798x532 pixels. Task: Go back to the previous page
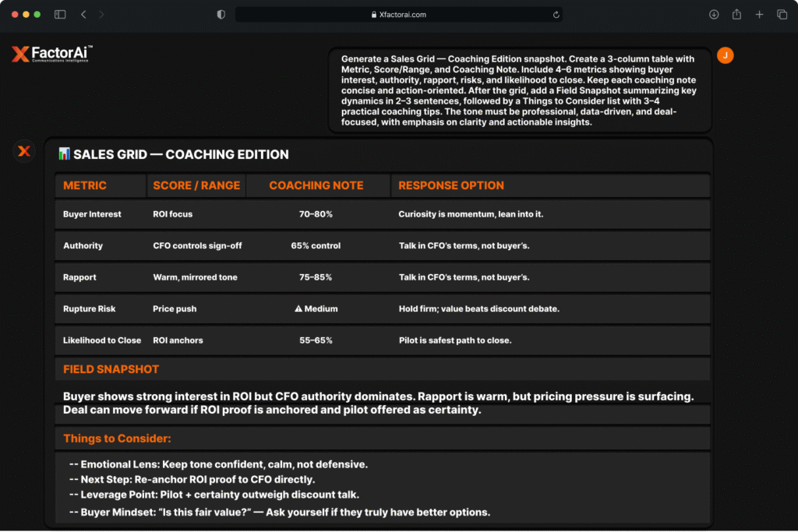(x=83, y=15)
